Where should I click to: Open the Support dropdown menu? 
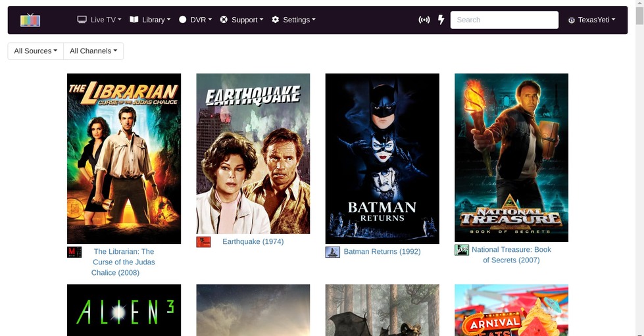tap(241, 20)
